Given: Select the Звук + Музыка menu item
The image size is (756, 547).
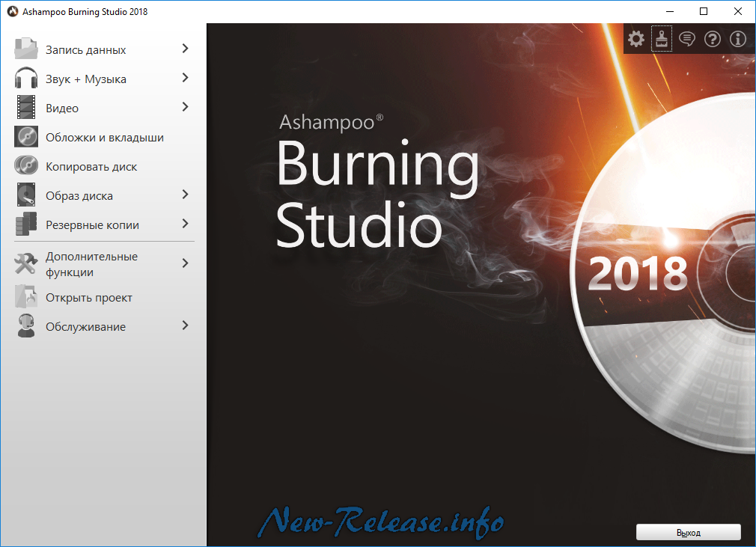Looking at the screenshot, I should [103, 78].
